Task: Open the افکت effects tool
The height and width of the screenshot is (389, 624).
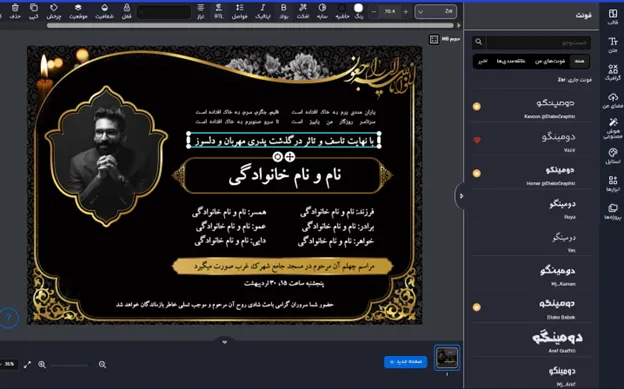Action: (303, 11)
